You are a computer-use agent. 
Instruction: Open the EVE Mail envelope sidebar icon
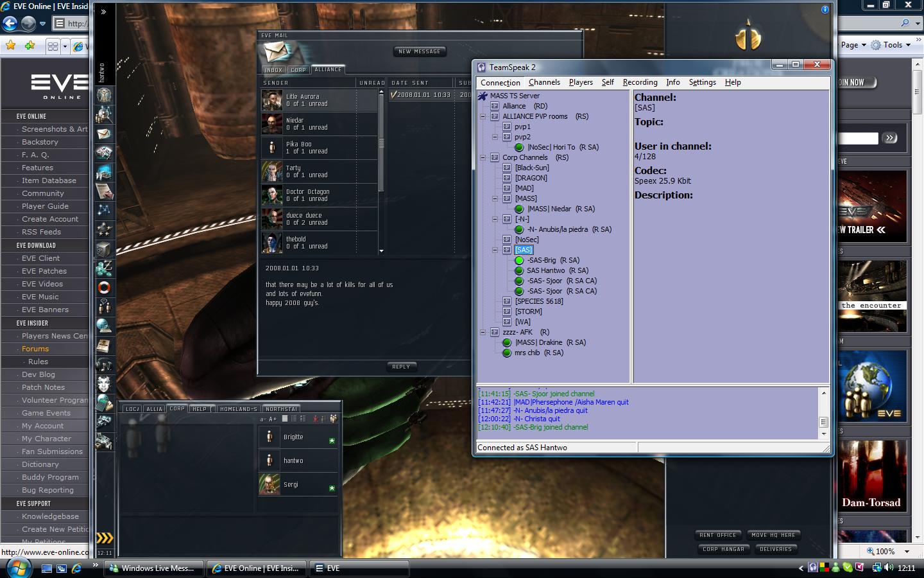click(x=105, y=134)
